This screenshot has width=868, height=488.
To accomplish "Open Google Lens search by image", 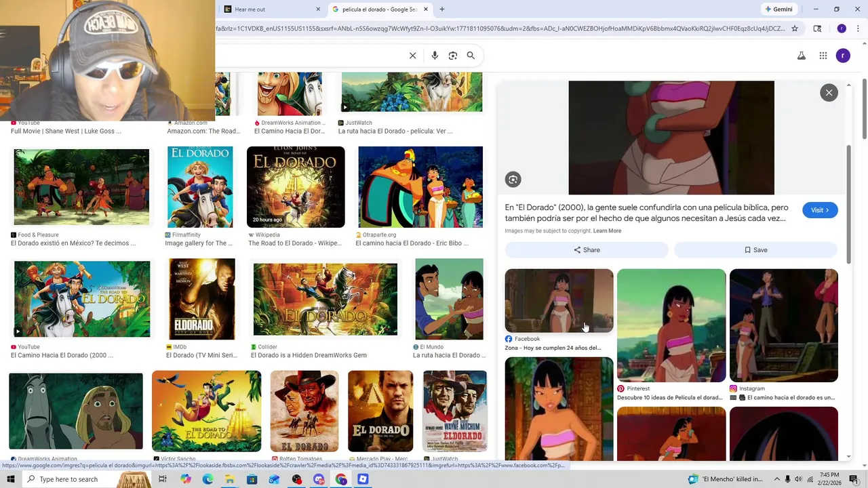I will click(453, 56).
